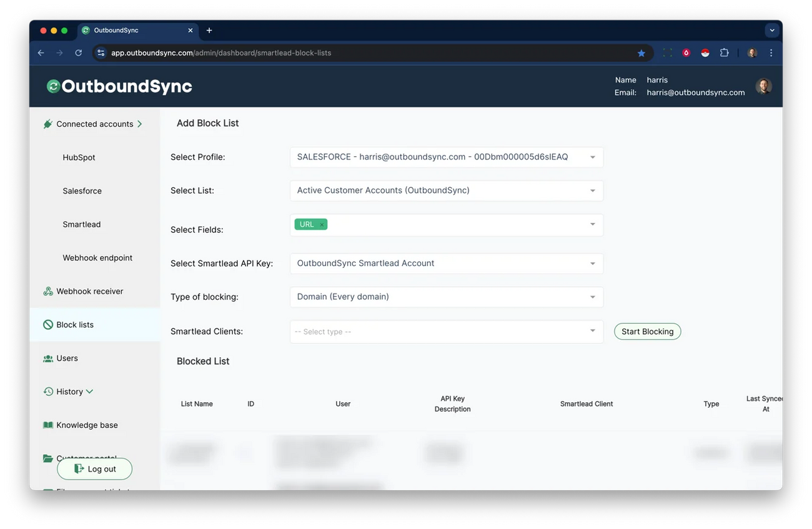Click the Log out button
The width and height of the screenshot is (812, 529).
pos(94,468)
